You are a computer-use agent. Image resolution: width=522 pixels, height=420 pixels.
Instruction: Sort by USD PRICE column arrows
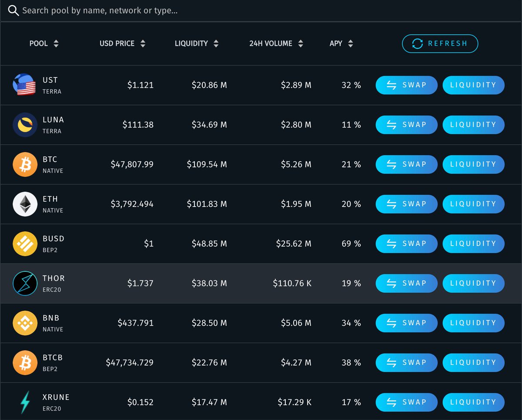(x=143, y=43)
